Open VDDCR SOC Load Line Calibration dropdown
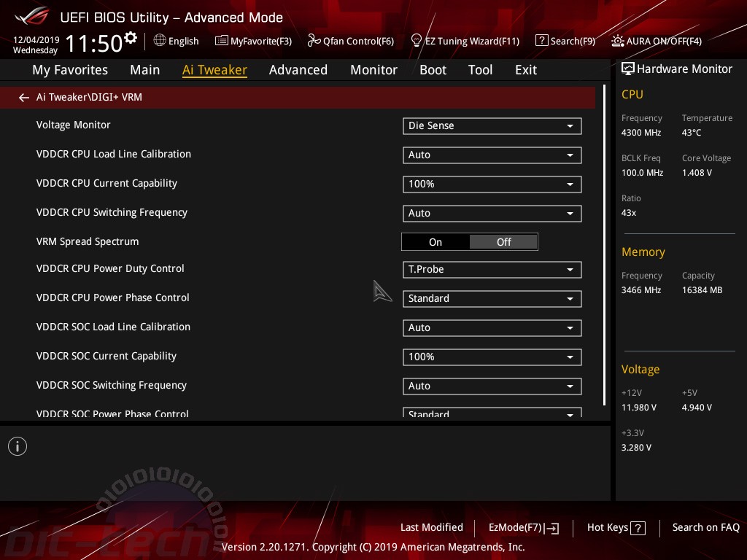 tap(492, 328)
